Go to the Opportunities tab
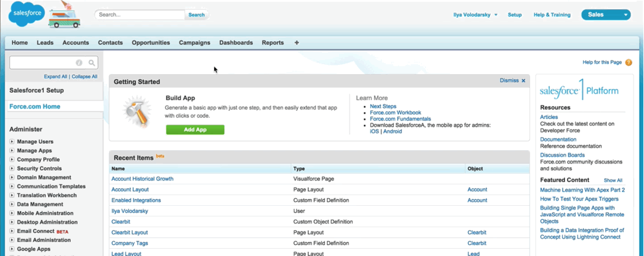 (151, 43)
